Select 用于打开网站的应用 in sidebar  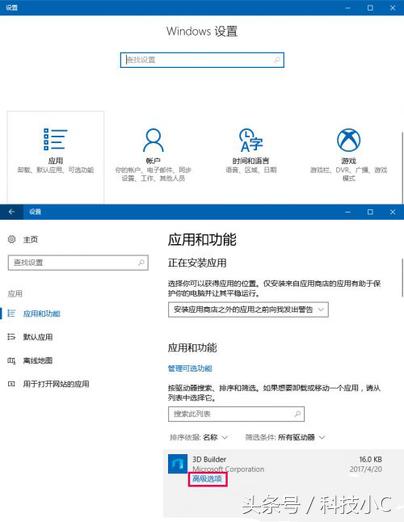tap(56, 384)
